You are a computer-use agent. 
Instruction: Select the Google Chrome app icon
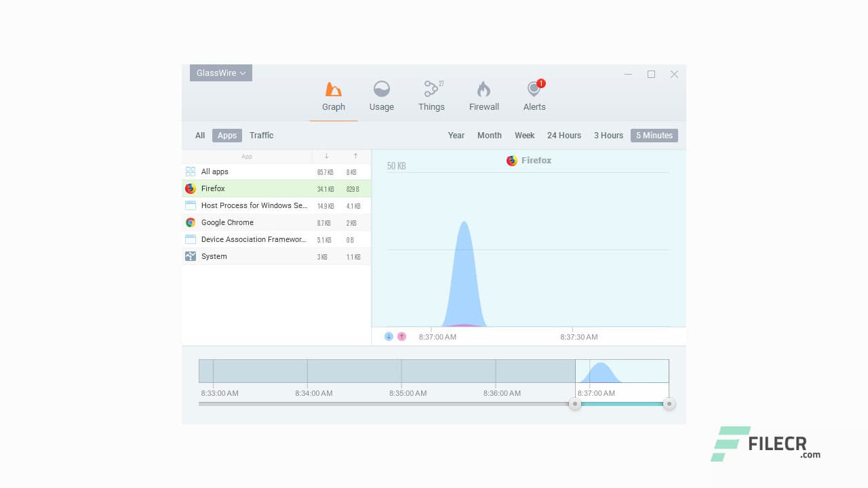pos(192,222)
